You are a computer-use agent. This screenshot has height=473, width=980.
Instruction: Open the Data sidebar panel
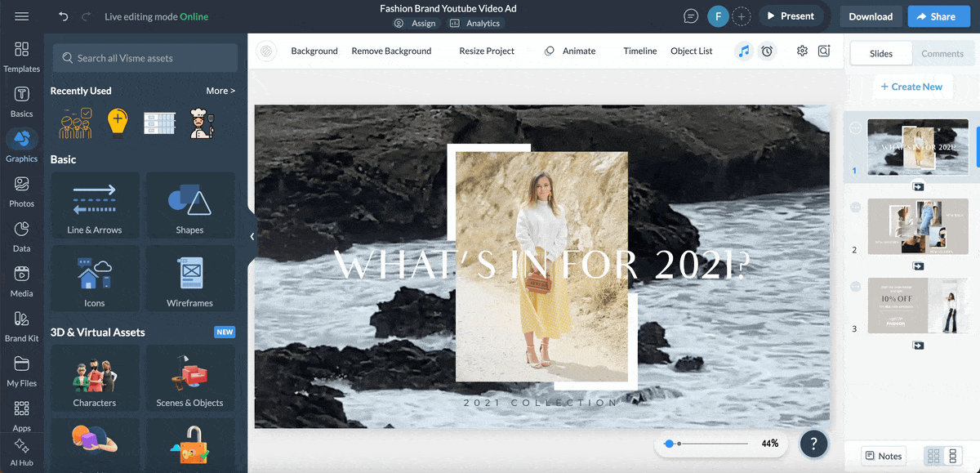click(22, 235)
